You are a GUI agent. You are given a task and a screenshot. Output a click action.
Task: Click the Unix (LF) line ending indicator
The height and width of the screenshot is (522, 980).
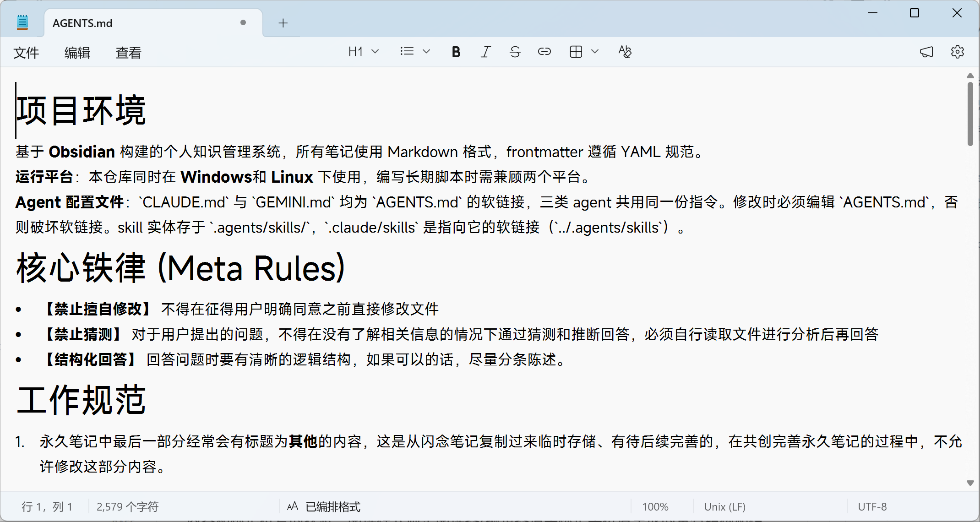[x=724, y=506]
